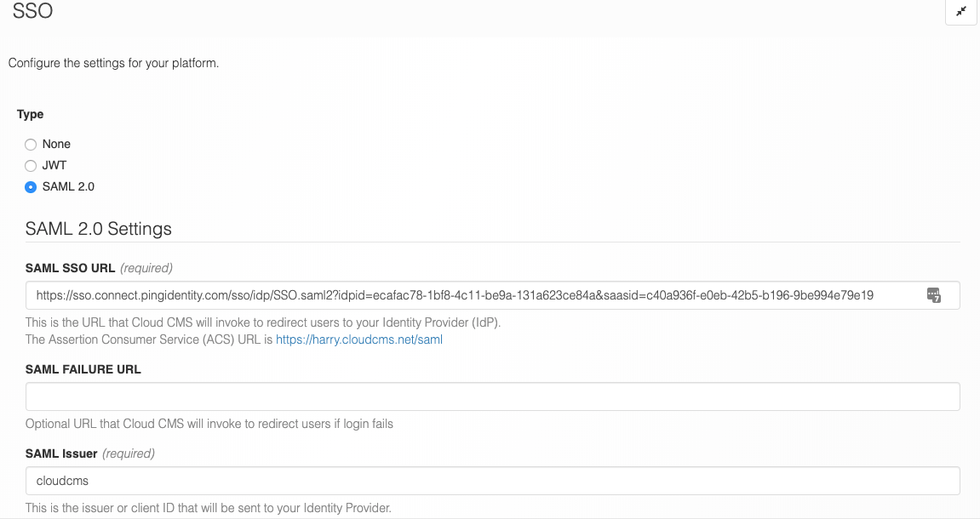Collapse the SSO panel with the arrows icon
The image size is (980, 519).
click(x=961, y=12)
